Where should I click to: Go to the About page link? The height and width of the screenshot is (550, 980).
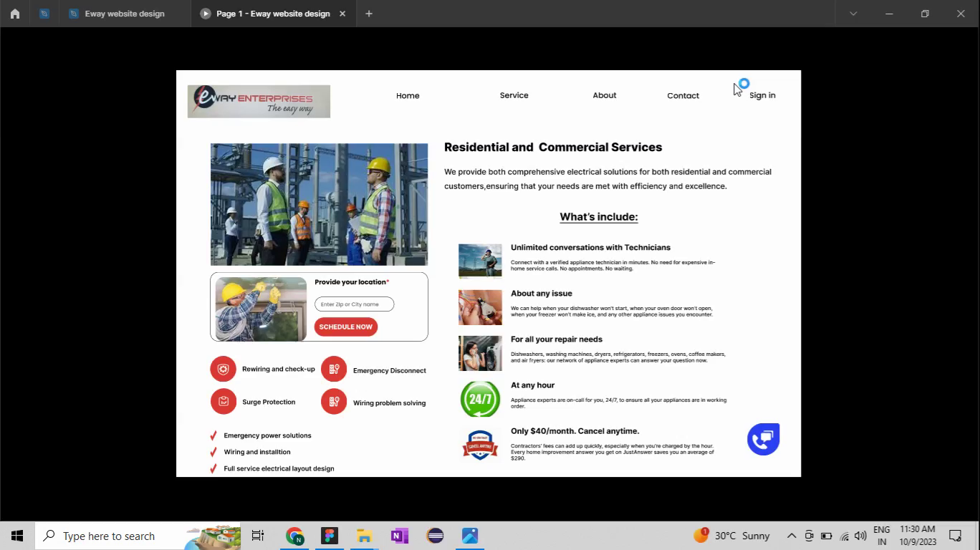click(x=604, y=95)
